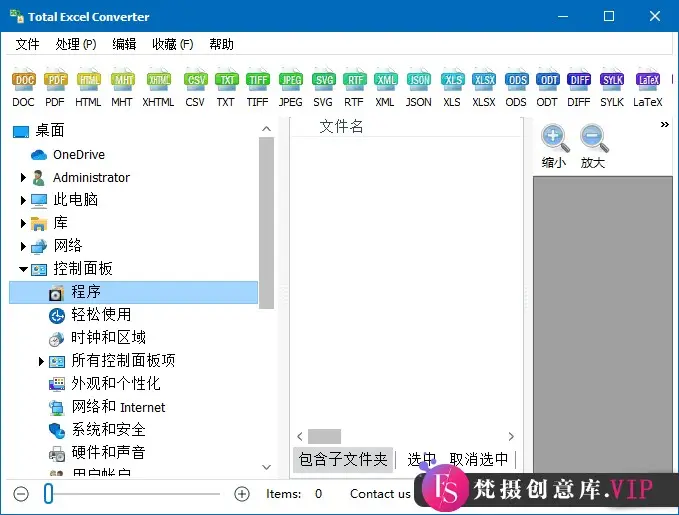The width and height of the screenshot is (679, 515).
Task: Select the LaTeX format icon
Action: pyautogui.click(x=648, y=87)
